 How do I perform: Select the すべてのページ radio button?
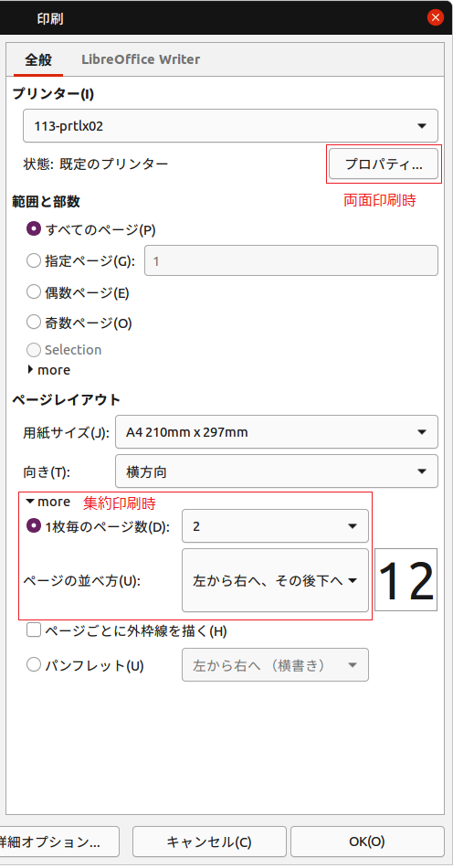34,228
